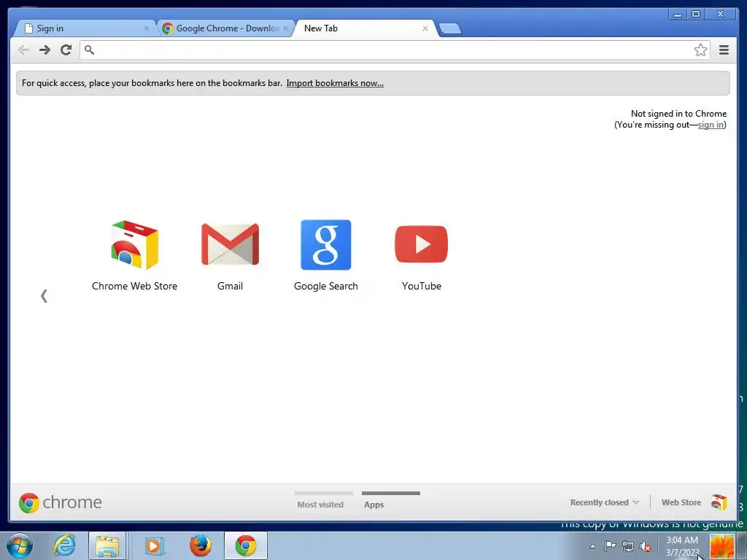Launch Firefox from the taskbar
Viewport: 747px width, 560px height.
[x=201, y=545]
